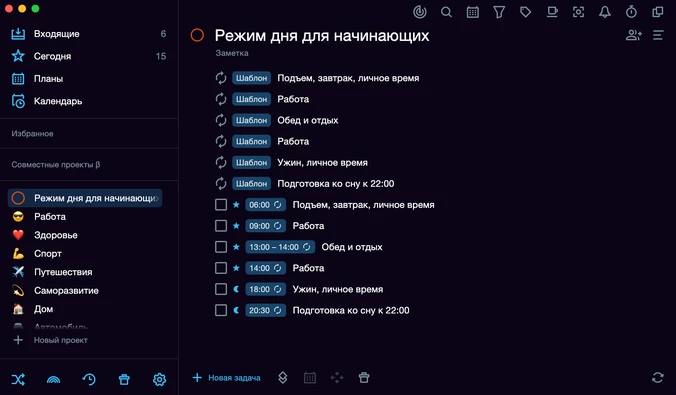Open the focus timer icon in top toolbar

[419, 12]
